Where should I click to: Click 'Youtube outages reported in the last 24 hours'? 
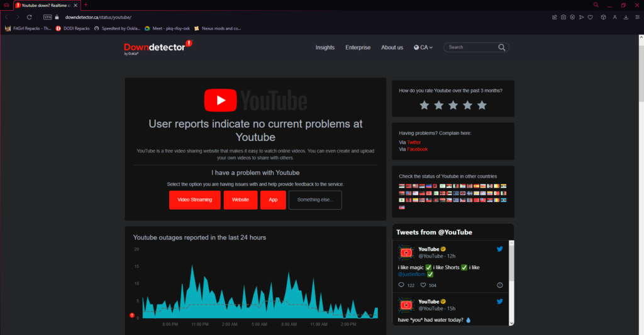(x=199, y=237)
